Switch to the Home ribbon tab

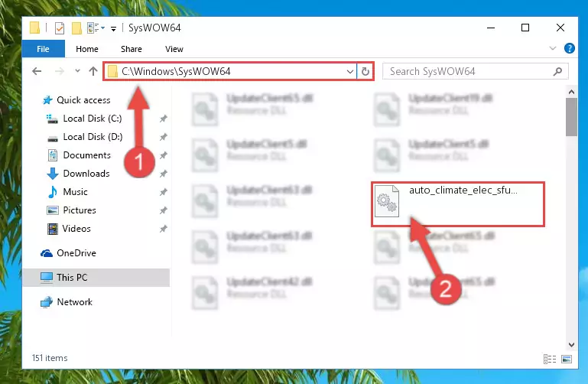87,49
